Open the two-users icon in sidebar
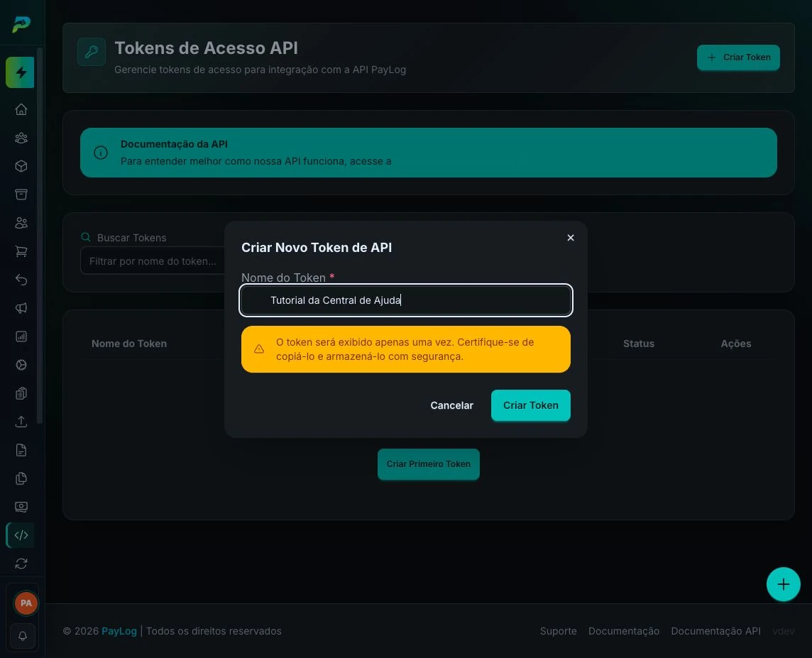Viewport: 812px width, 658px height. pos(21,223)
